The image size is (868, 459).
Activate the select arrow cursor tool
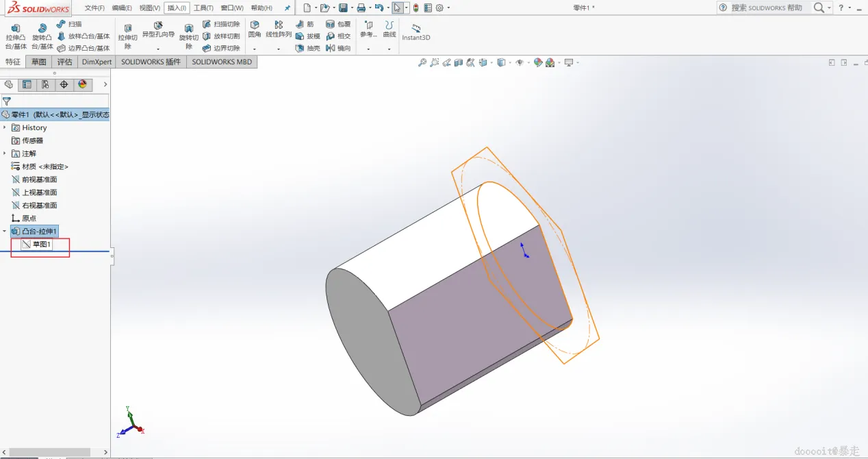pos(397,8)
